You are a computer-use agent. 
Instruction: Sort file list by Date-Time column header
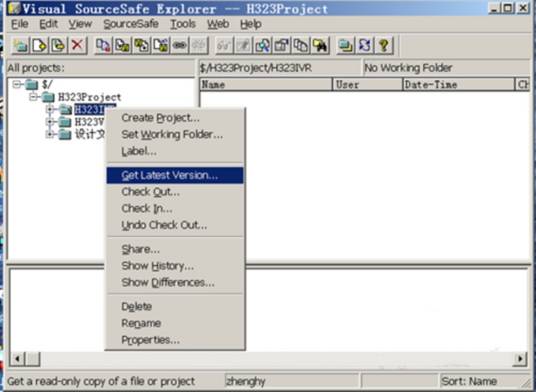click(459, 84)
